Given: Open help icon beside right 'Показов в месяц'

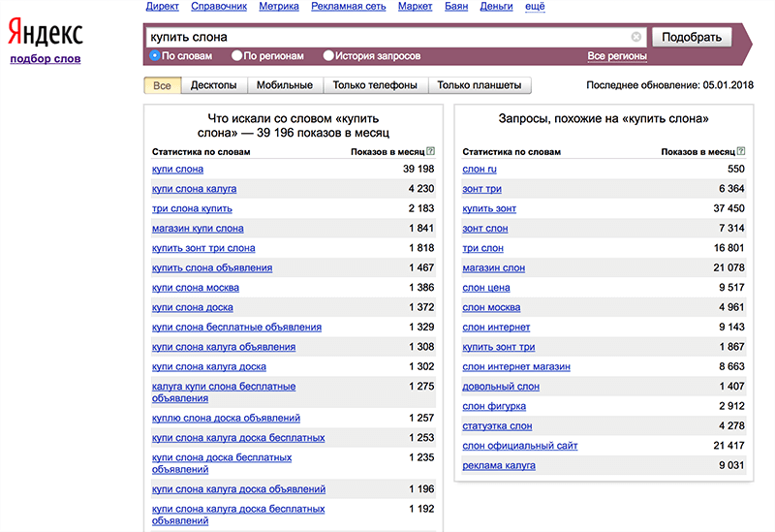Looking at the screenshot, I should pyautogui.click(x=741, y=151).
